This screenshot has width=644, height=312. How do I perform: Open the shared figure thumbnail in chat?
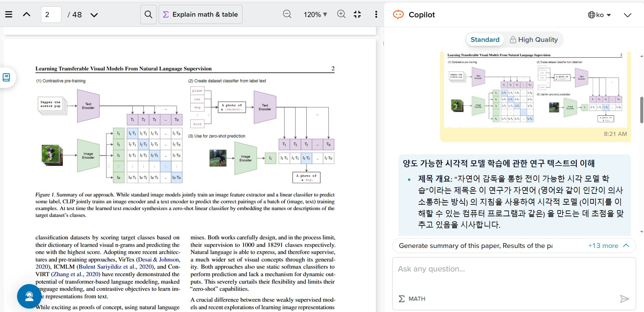[x=536, y=90]
